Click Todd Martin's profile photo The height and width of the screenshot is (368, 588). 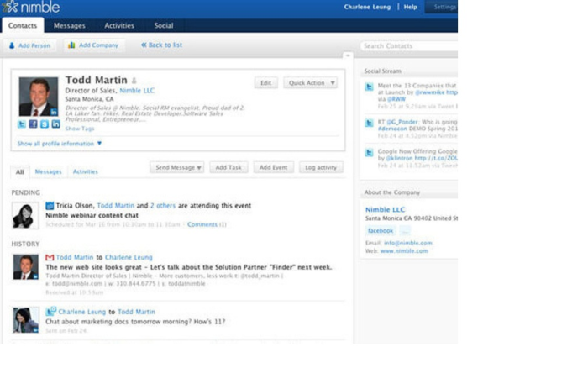pos(39,97)
